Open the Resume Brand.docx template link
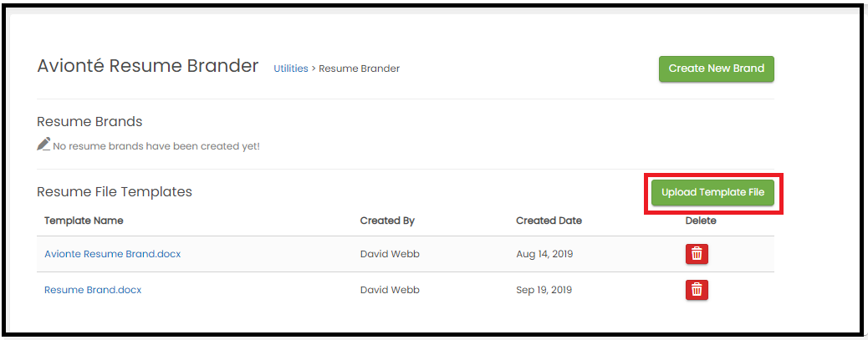868x340 pixels. tap(93, 290)
